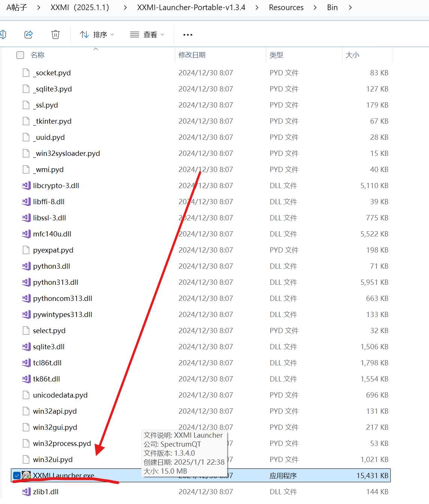This screenshot has height=504, width=429.
Task: Uncheck the XXMI Launcher.exe checkbox
Action: (x=16, y=476)
